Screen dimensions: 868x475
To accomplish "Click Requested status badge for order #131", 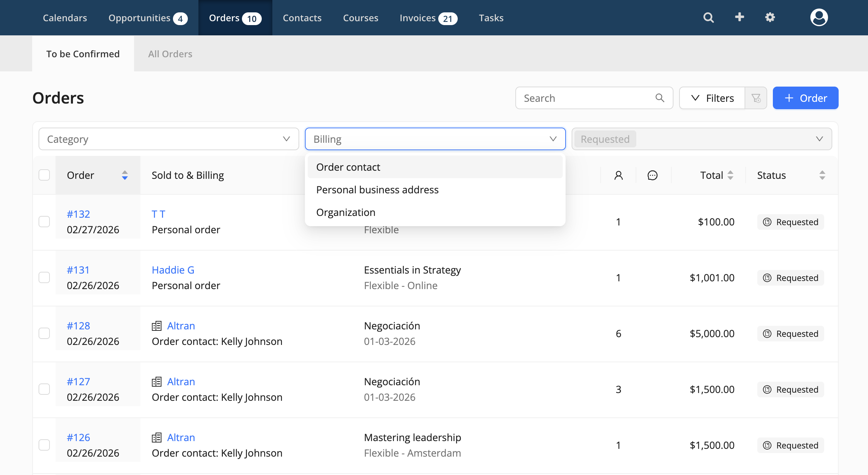I will click(791, 278).
